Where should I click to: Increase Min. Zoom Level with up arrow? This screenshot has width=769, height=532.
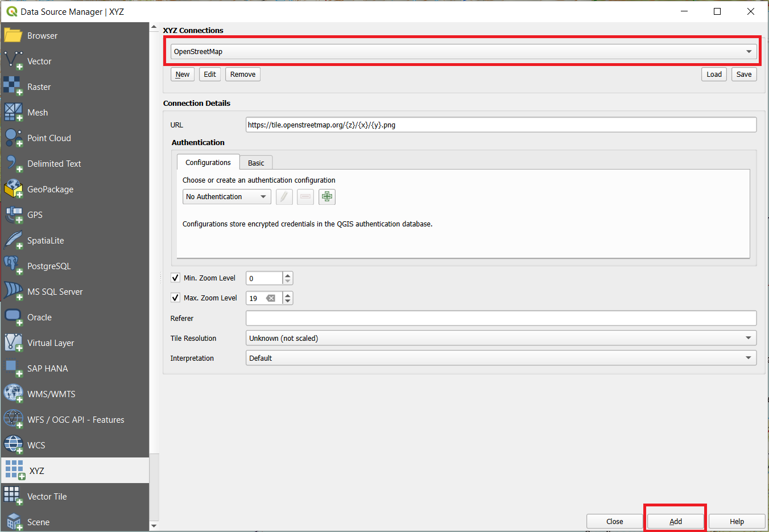[x=288, y=275]
